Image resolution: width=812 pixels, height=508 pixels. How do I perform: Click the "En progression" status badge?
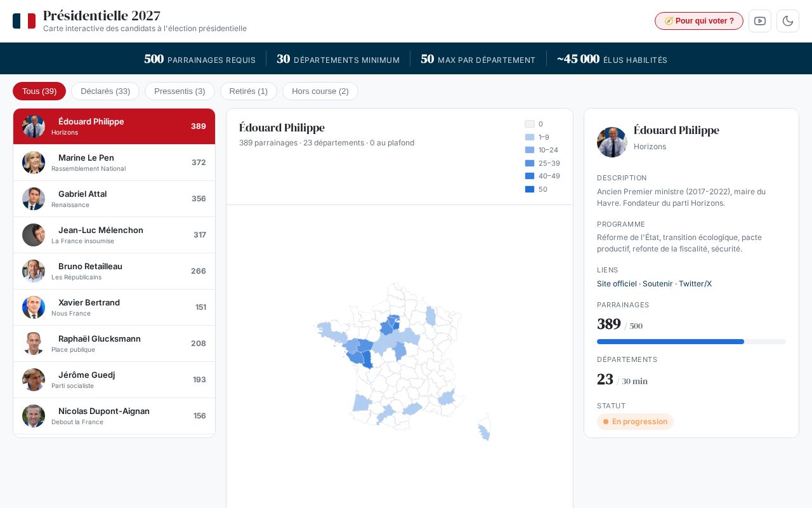635,422
